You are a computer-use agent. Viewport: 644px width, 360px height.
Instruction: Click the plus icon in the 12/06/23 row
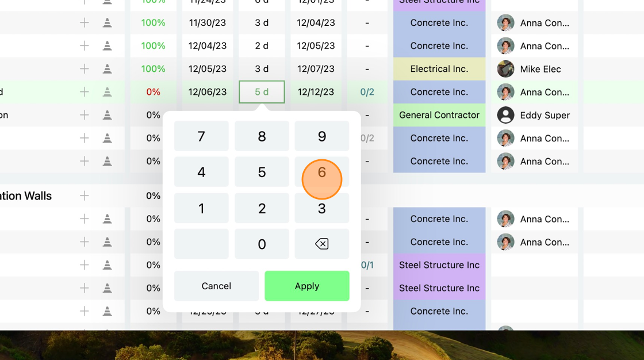84,91
